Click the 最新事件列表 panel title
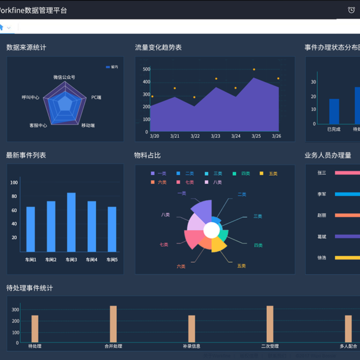The width and height of the screenshot is (360, 360). tap(26, 155)
